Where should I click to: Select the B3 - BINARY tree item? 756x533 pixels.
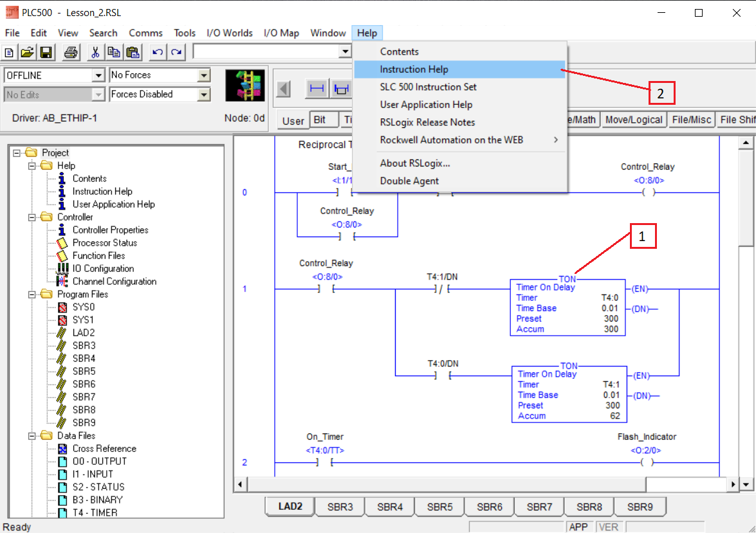tap(98, 500)
